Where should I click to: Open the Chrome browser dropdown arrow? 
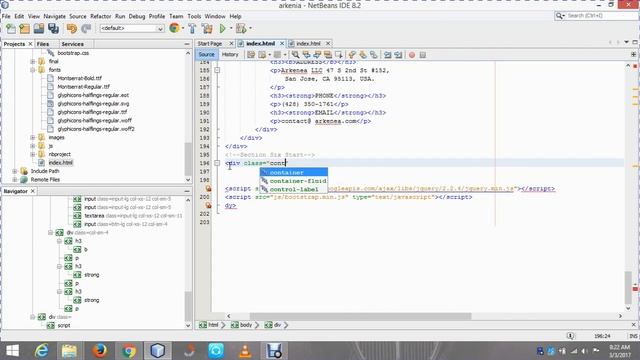click(x=183, y=28)
